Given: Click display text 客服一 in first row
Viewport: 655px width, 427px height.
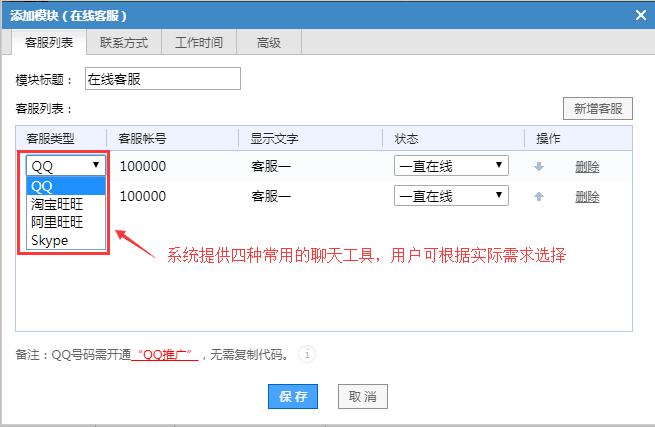Looking at the screenshot, I should pyautogui.click(x=271, y=166).
